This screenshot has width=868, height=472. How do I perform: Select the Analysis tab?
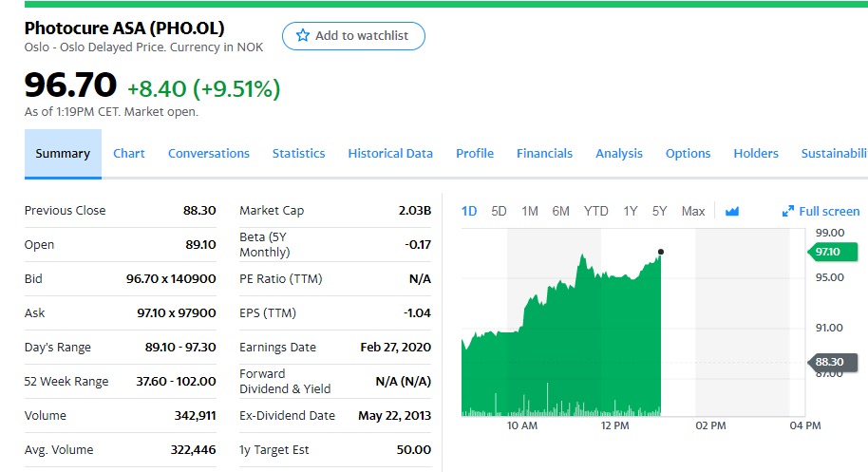[619, 153]
